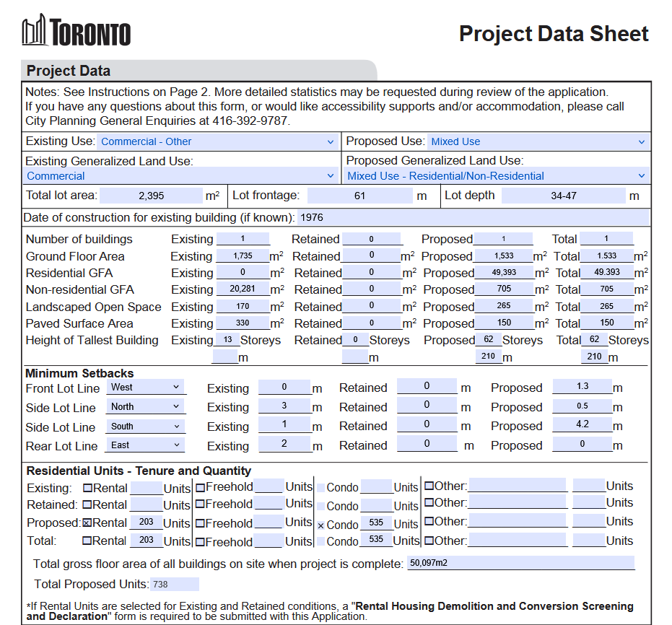The height and width of the screenshot is (625, 672).
Task: Open Rear Lot Line dropdown showing East
Action: point(146,445)
